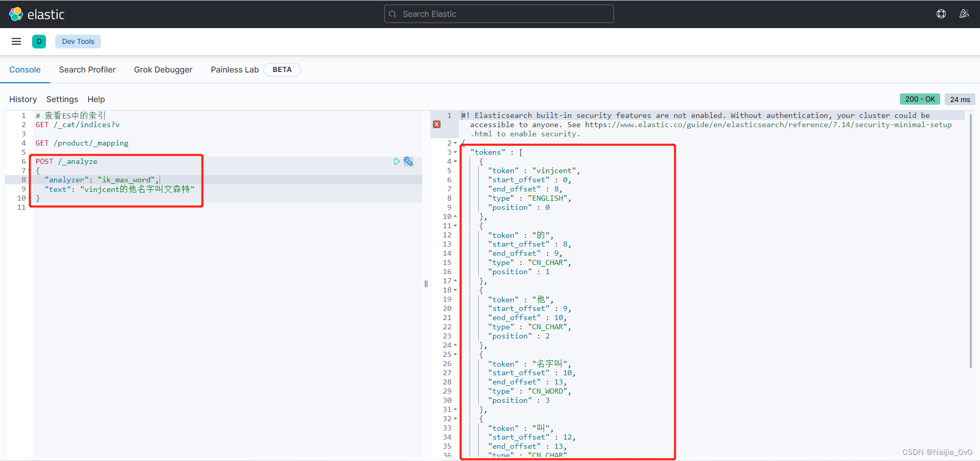Collapse the token object at line 11
Image resolution: width=980 pixels, height=461 pixels.
click(455, 226)
